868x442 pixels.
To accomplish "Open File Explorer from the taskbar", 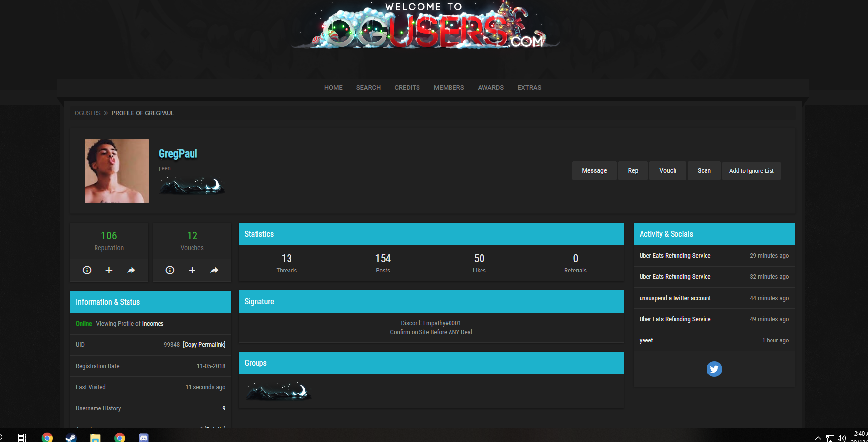I will (96, 437).
